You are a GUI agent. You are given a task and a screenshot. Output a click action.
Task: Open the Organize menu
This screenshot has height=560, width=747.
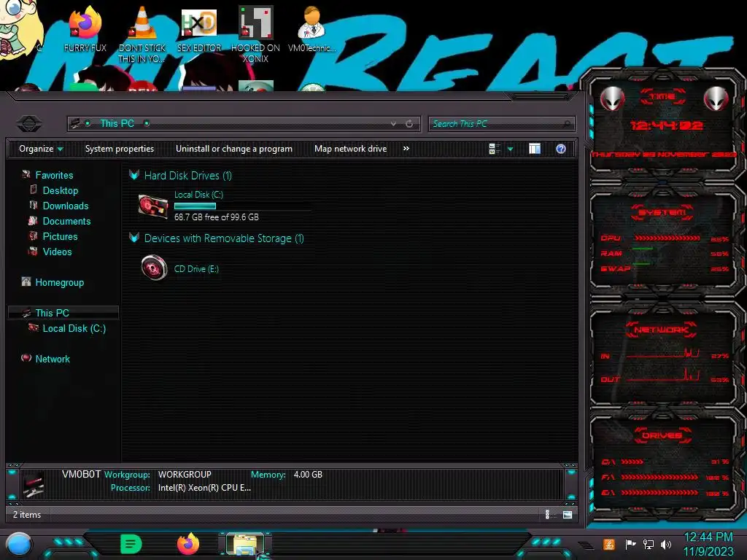(x=41, y=149)
